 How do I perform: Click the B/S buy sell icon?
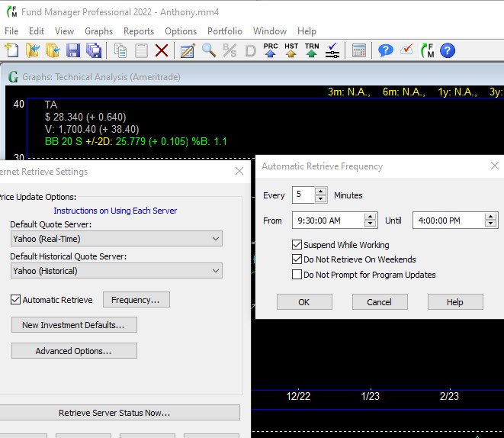230,50
